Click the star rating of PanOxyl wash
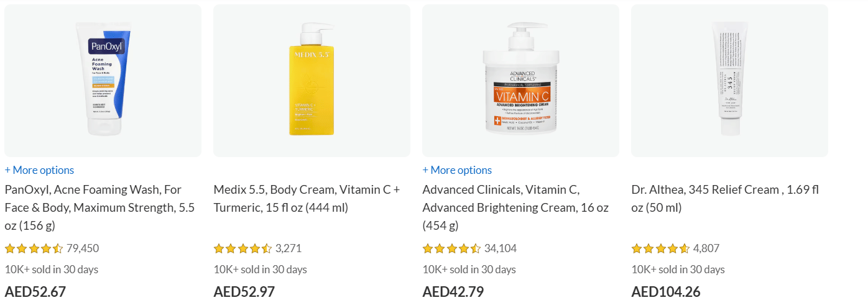This screenshot has height=308, width=868. 34,249
